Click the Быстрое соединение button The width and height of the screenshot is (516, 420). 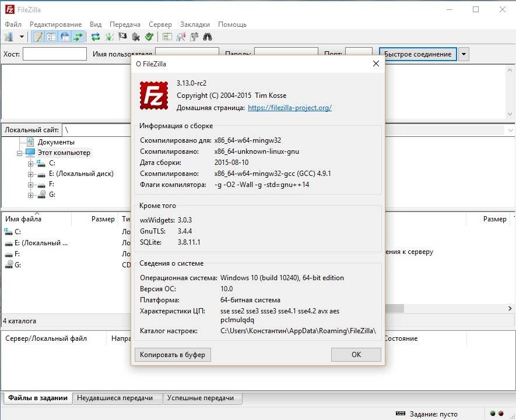coord(417,54)
